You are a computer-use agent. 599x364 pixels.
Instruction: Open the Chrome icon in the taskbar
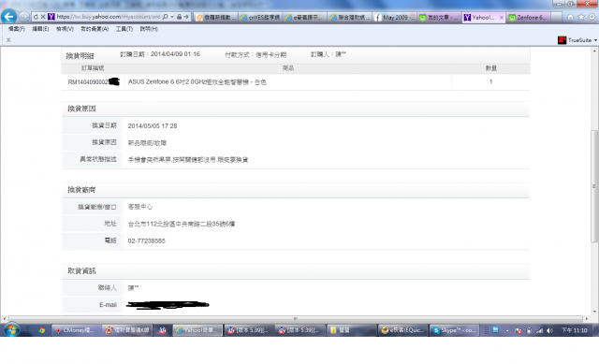click(41, 330)
